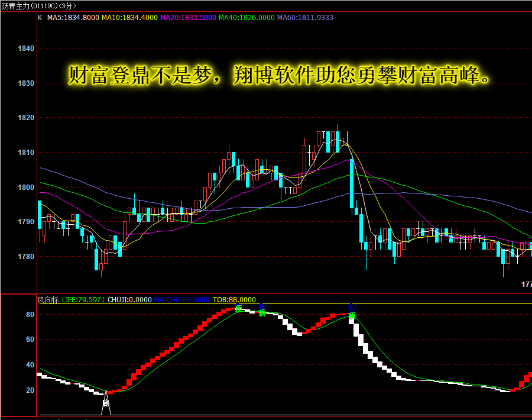Click the 20 level on indicator axis
Viewport: 532px width, 420px height.
(x=30, y=390)
